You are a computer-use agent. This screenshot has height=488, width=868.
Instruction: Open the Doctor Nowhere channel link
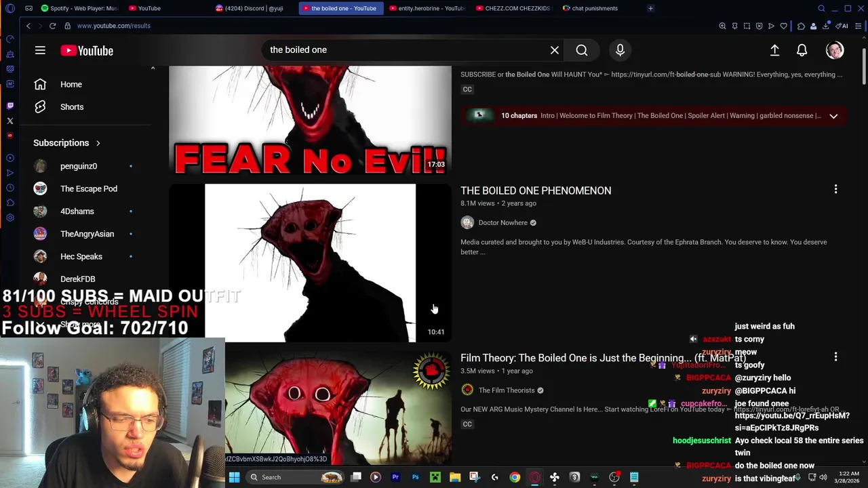click(502, 222)
